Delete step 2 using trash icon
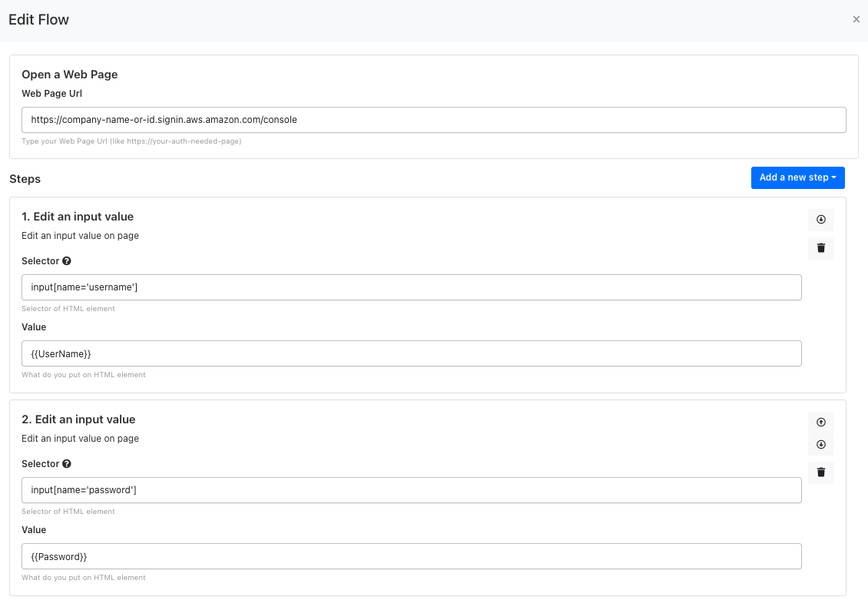 click(x=820, y=472)
